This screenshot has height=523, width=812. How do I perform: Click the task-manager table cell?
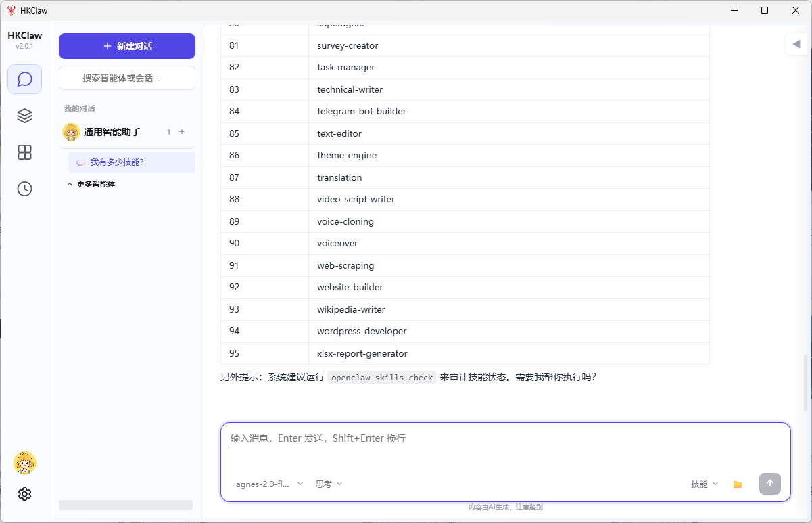[509, 67]
